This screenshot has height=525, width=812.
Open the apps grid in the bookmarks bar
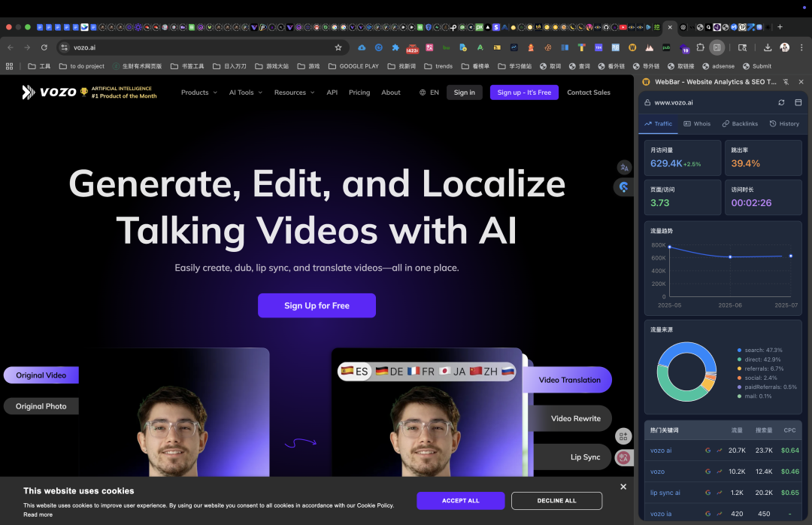click(x=9, y=66)
